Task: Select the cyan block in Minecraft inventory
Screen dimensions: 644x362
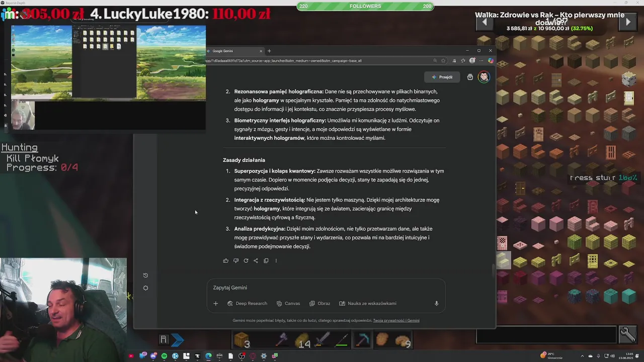Action: (x=629, y=297)
